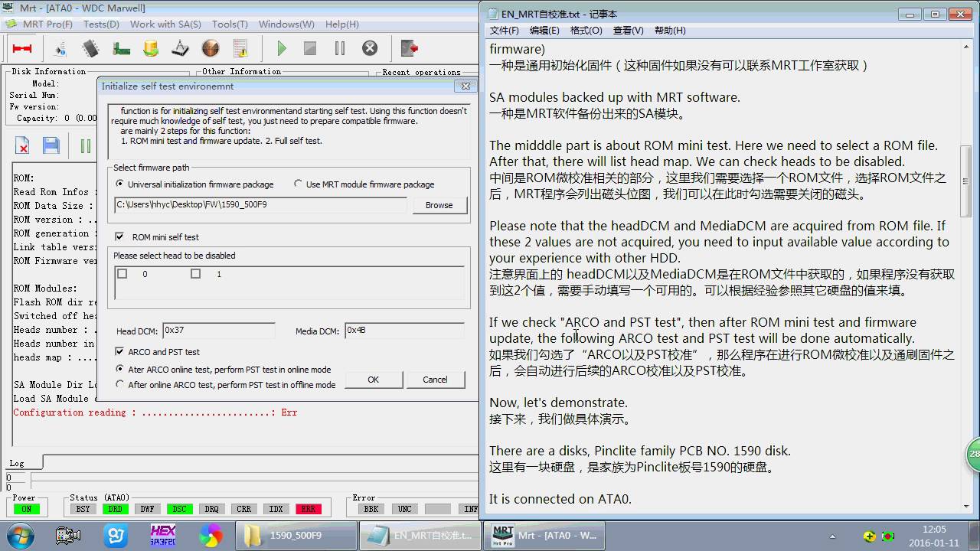Viewport: 980px width, 551px height.
Task: Open MRT Pro(F) menu
Action: tap(47, 24)
